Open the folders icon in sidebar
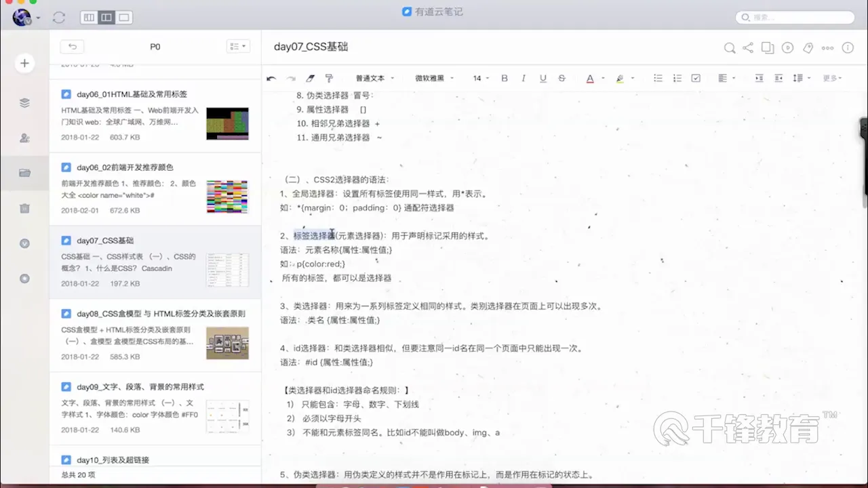Viewport: 868px width, 488px height. pyautogui.click(x=25, y=173)
